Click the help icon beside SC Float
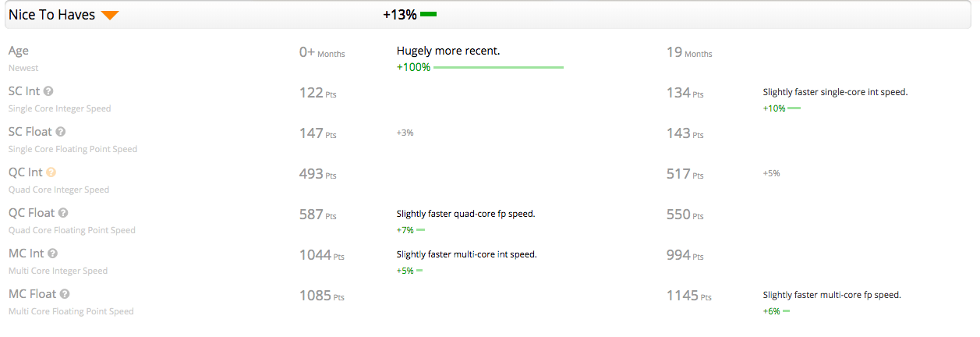 point(61,132)
